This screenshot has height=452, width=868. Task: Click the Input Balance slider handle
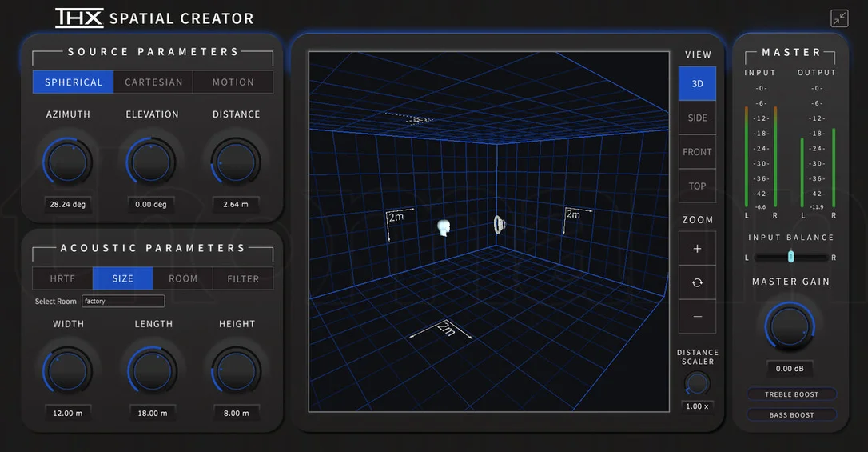click(x=791, y=257)
